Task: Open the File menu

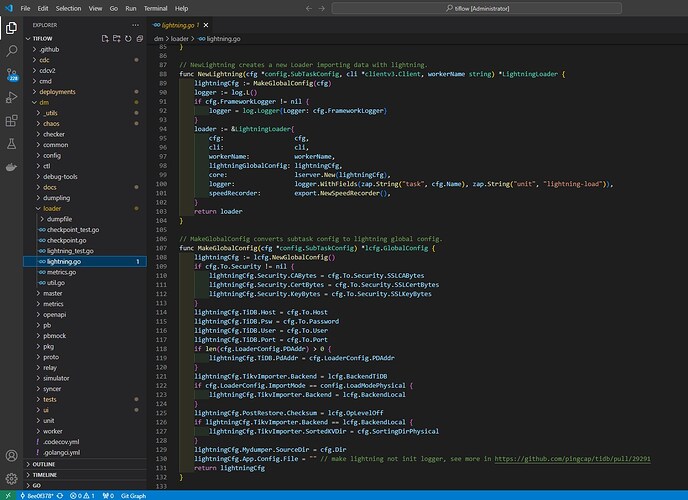Action: [x=25, y=8]
